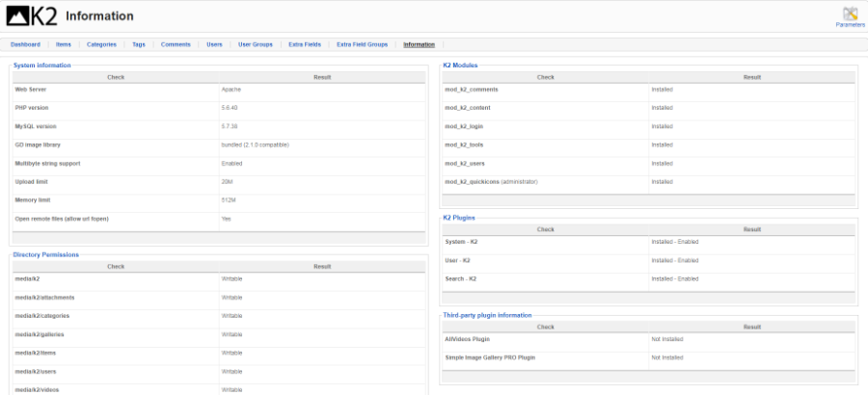The width and height of the screenshot is (868, 395).
Task: Select the Information tab
Action: pos(420,45)
